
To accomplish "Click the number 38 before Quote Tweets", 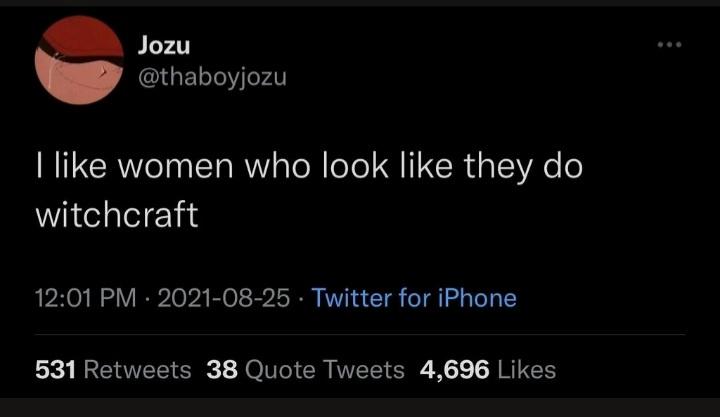I will coord(222,370).
